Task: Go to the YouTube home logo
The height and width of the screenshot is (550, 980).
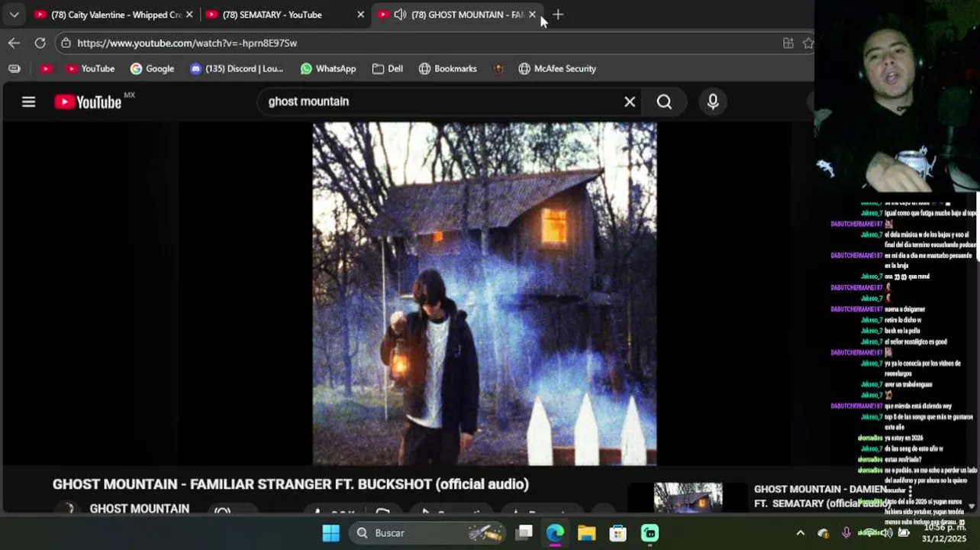Action: tap(88, 102)
